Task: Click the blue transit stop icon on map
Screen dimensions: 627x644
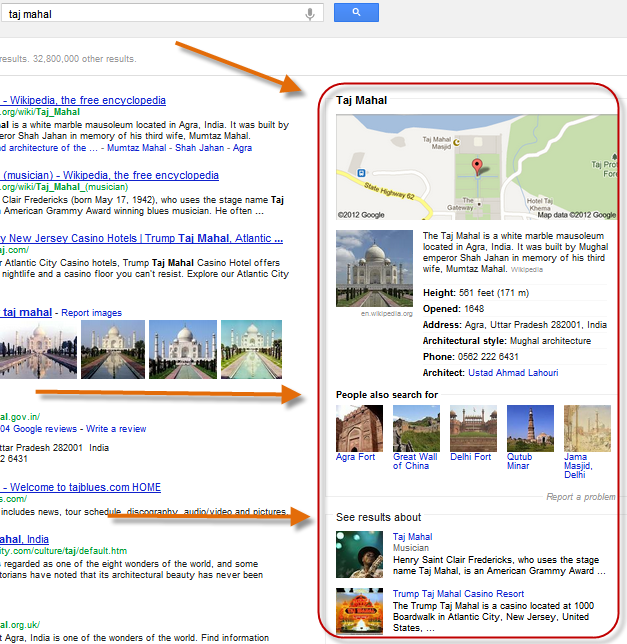Action: pos(361,173)
